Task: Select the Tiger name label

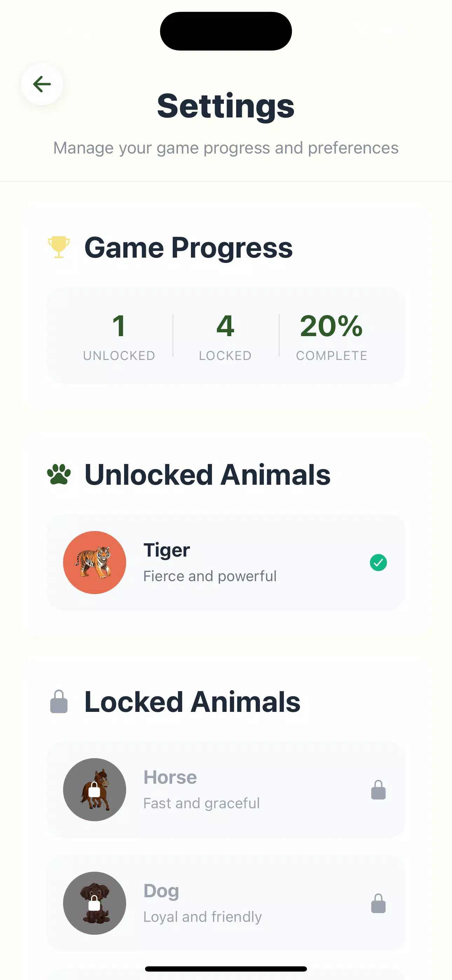Action: [167, 550]
